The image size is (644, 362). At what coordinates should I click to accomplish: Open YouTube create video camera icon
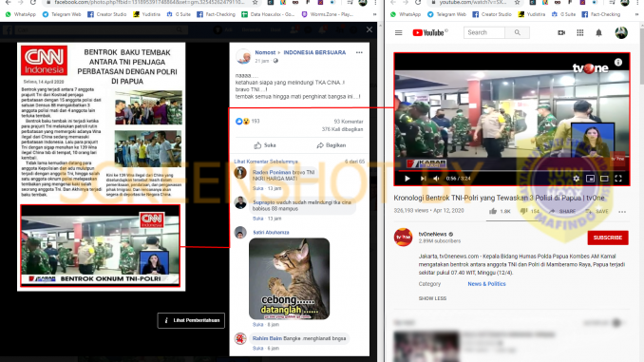pyautogui.click(x=561, y=32)
